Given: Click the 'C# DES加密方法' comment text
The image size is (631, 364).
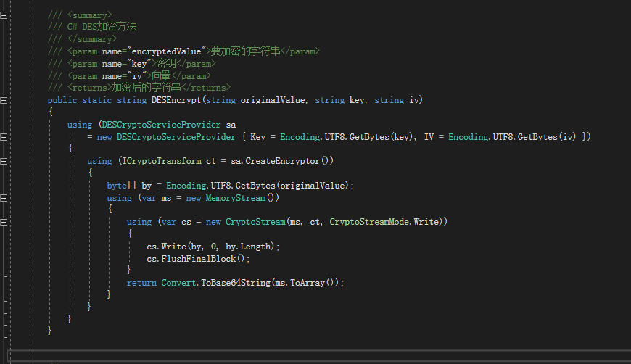Looking at the screenshot, I should pos(102,27).
